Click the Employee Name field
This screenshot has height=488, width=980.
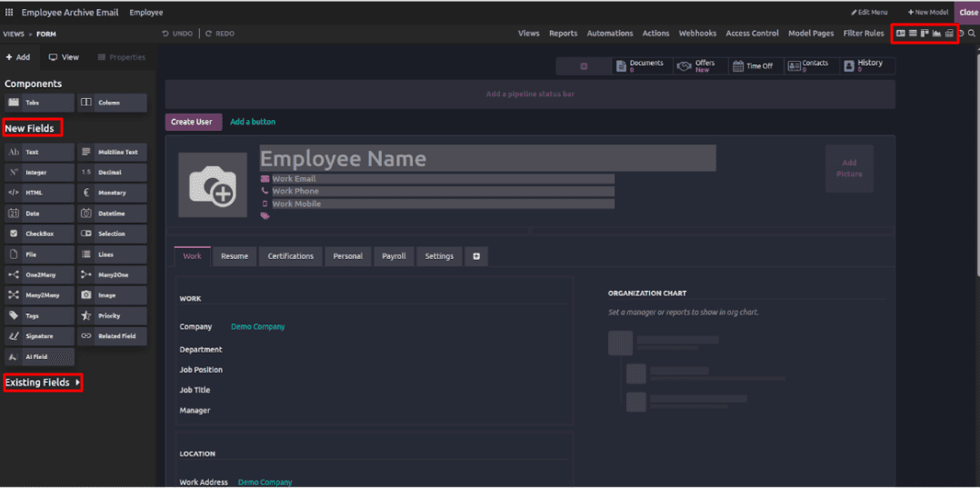(487, 159)
